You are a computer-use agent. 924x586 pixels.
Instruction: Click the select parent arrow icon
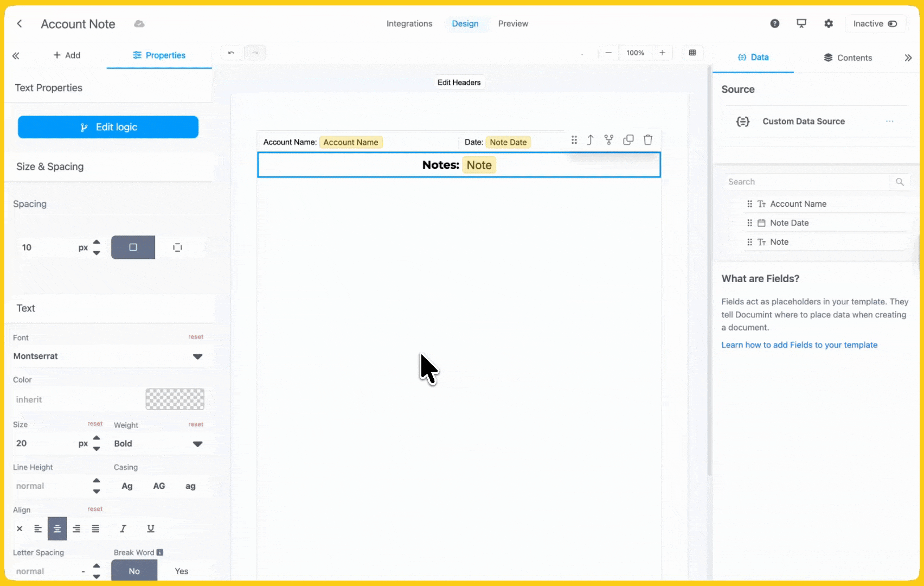click(590, 140)
